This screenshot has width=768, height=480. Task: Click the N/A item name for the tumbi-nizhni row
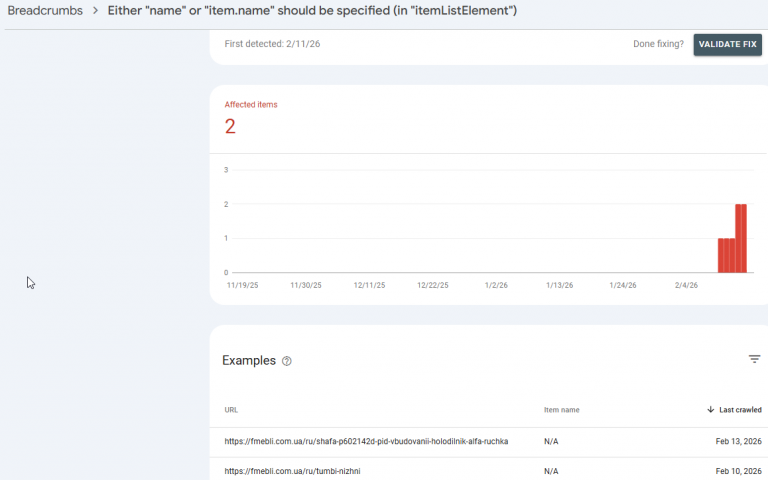(x=551, y=471)
